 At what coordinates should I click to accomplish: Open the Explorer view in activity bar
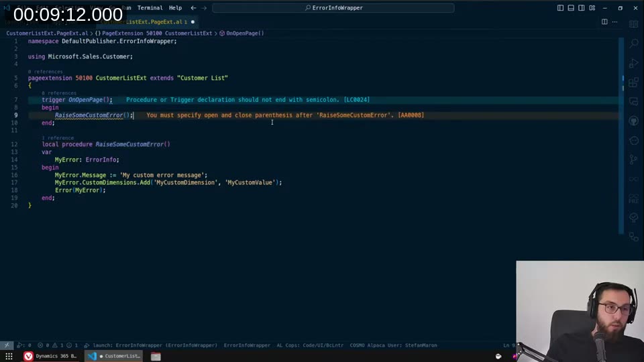(634, 24)
